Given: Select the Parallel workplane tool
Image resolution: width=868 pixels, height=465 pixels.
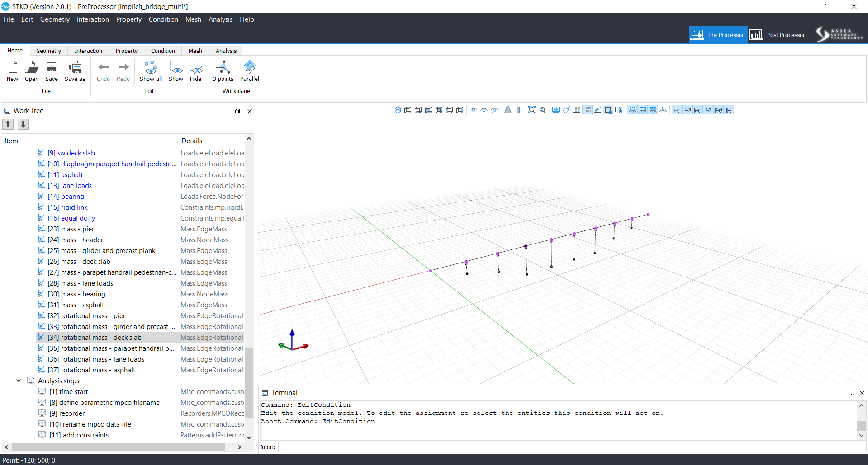Looking at the screenshot, I should click(250, 71).
